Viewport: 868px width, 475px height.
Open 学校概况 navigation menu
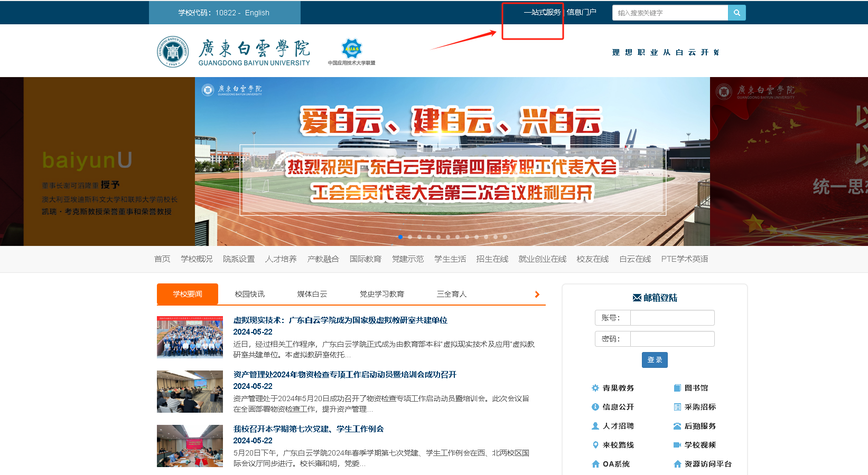197,259
